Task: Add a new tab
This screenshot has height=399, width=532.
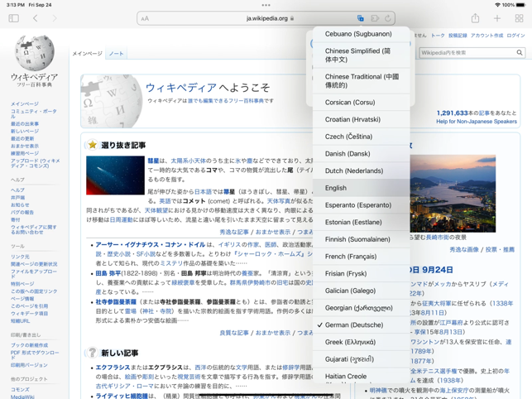Action: (x=497, y=18)
